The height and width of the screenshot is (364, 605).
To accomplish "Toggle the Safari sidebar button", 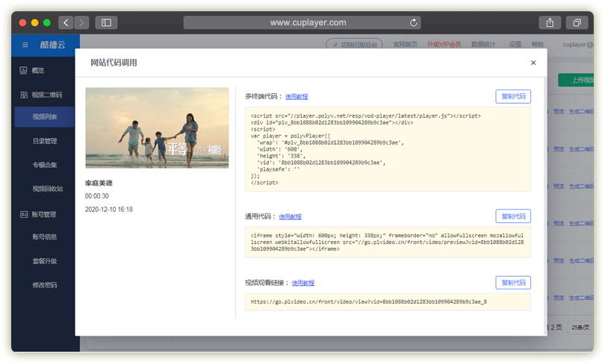I will 106,22.
